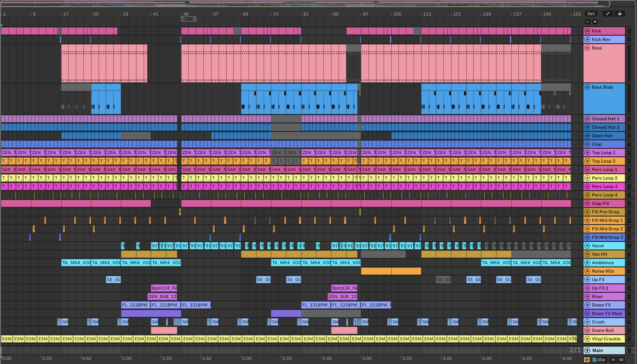Select the Snare Roll track header
The image size is (637, 364).
coord(602,331)
